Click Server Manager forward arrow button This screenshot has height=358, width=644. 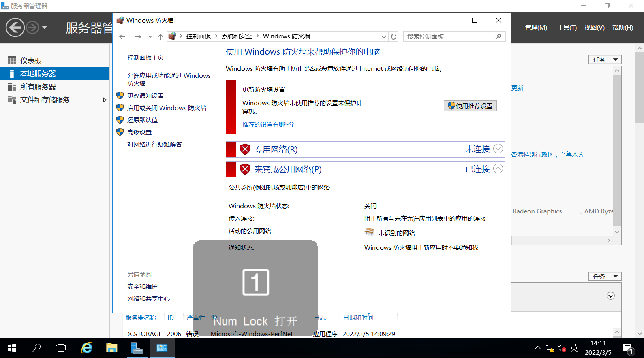tap(32, 28)
